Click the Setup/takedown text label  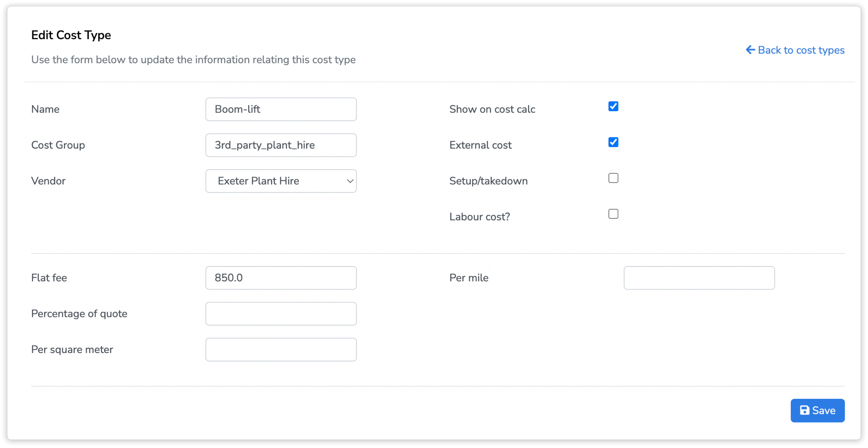(488, 181)
